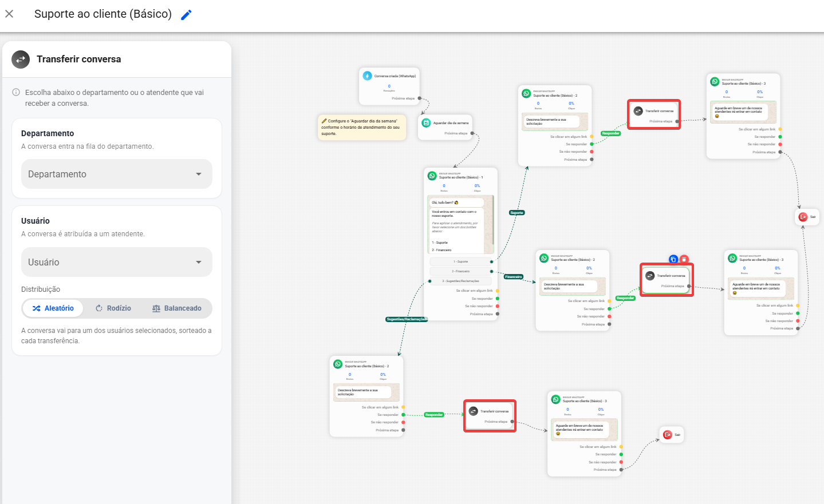Click the '1 - Suporte' button option

point(461,261)
